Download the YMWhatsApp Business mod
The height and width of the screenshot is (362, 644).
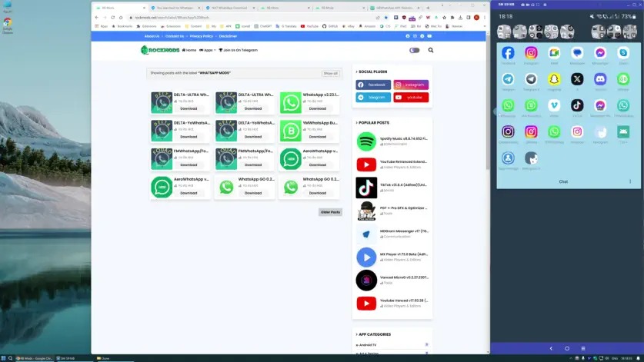tap(318, 137)
